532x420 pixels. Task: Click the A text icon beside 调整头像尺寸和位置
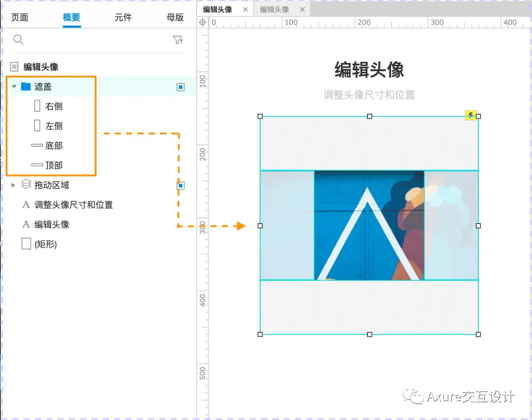[x=26, y=205]
